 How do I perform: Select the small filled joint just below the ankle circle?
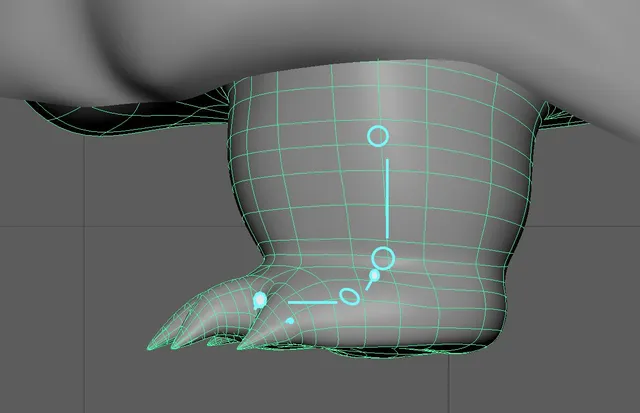click(x=374, y=276)
